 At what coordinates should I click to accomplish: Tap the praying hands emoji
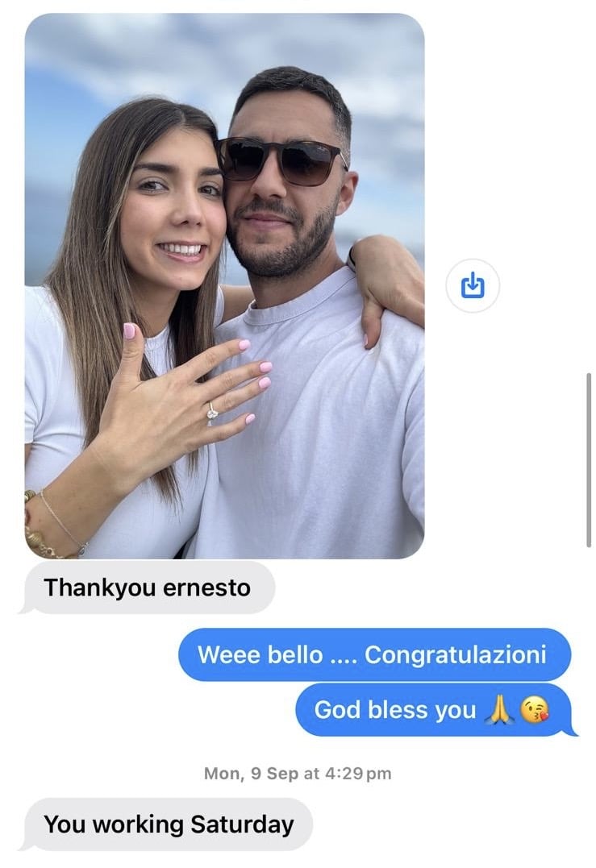tap(499, 710)
